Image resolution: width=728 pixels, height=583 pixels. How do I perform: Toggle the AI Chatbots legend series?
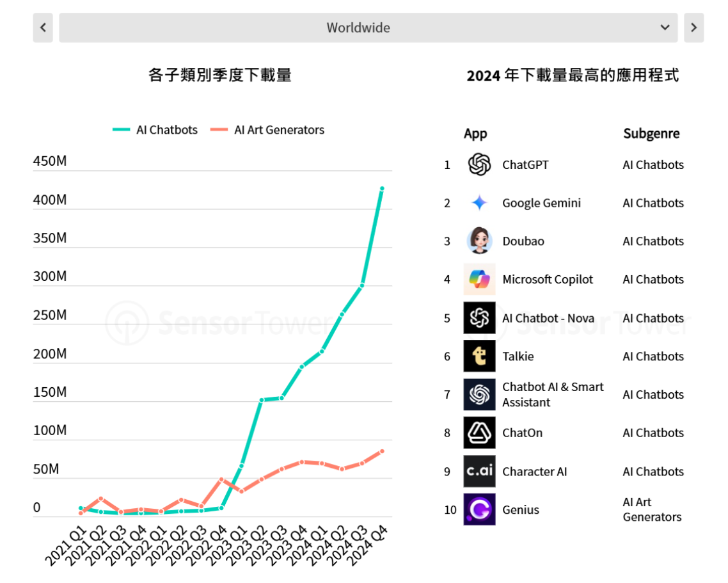(155, 130)
